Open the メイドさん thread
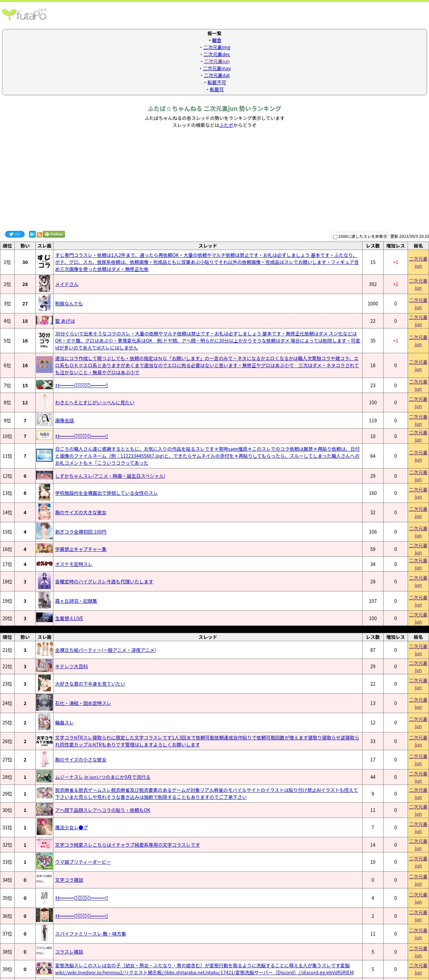This screenshot has height=980, width=429. tap(67, 284)
